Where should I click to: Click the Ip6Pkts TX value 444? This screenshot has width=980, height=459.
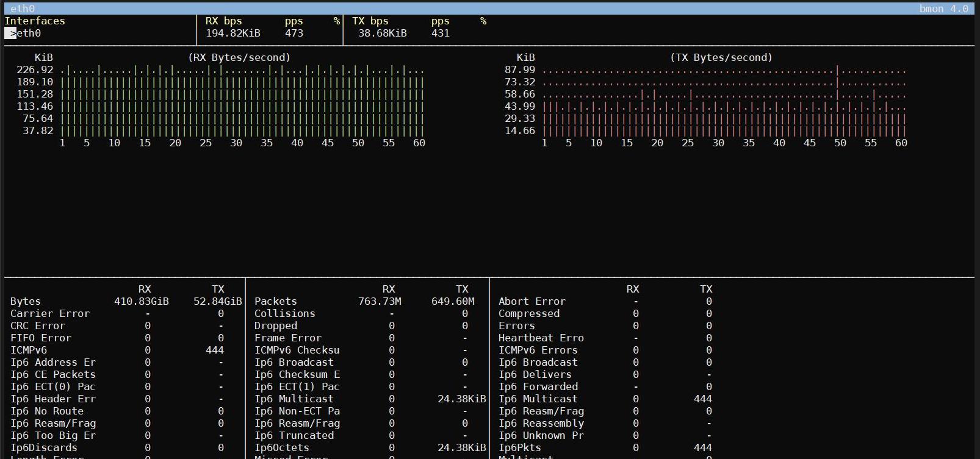pos(703,447)
